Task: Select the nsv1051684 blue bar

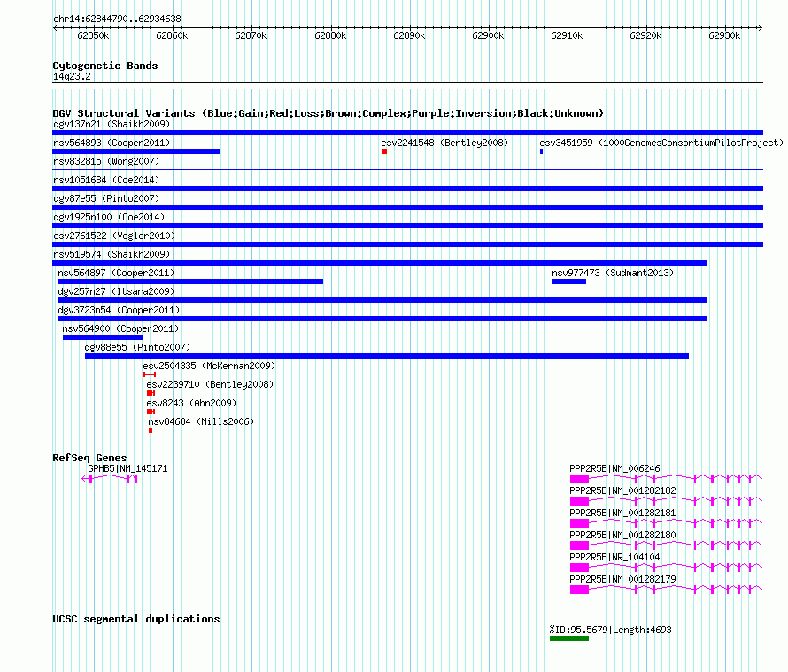Action: (407, 189)
